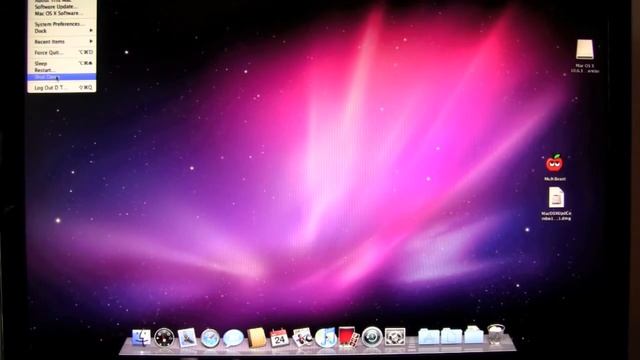Expand the Recent Items submenu
This screenshot has height=360, width=640.
click(x=62, y=42)
